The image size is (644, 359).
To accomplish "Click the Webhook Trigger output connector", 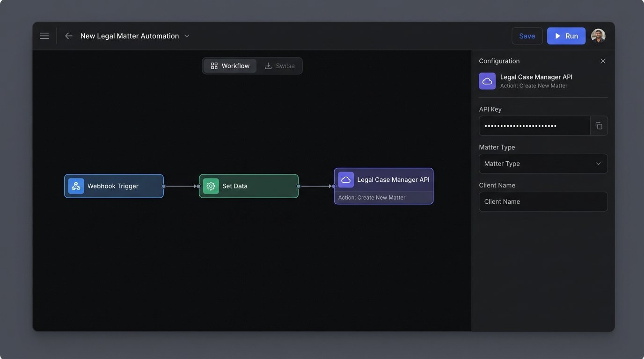I will [163, 186].
